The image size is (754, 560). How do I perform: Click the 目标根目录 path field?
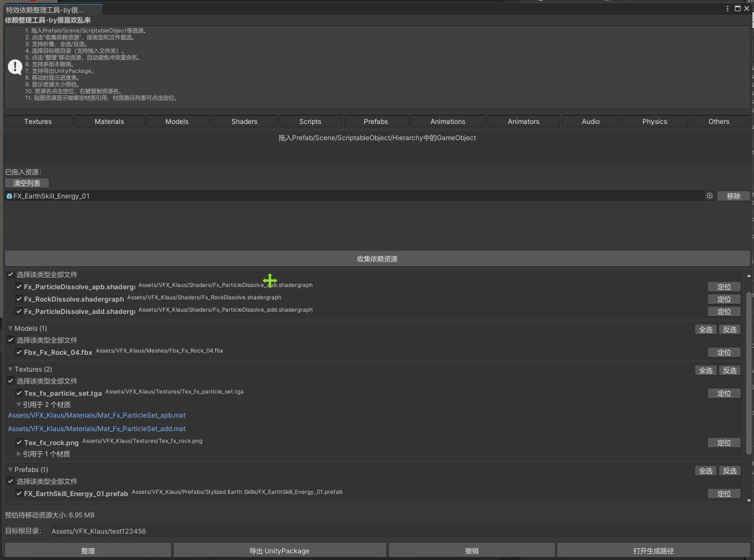400,531
